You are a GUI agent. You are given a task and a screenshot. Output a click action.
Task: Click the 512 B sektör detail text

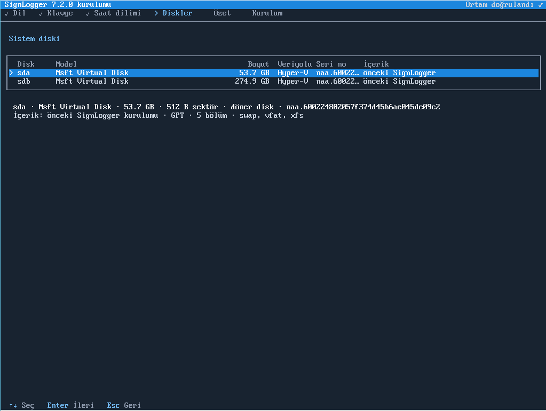pyautogui.click(x=192, y=107)
